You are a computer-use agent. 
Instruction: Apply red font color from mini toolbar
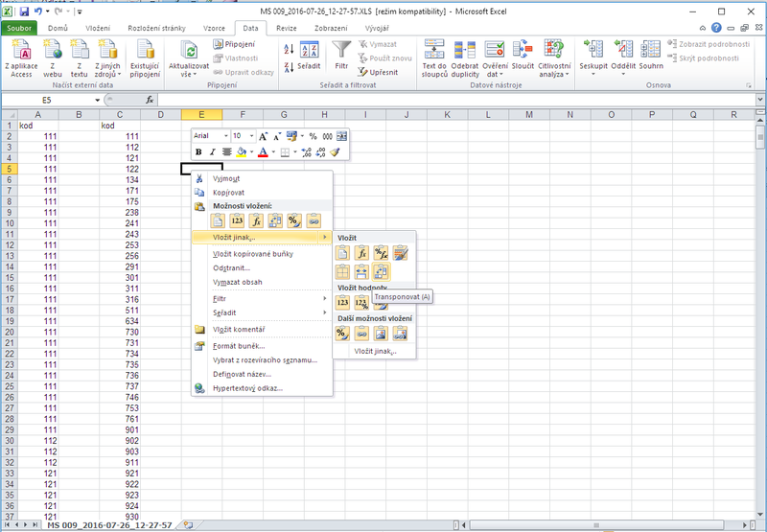point(263,152)
